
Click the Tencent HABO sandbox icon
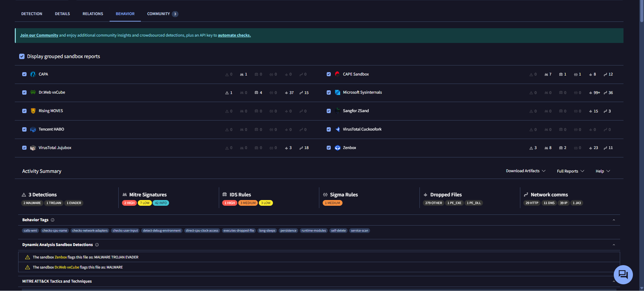[33, 129]
